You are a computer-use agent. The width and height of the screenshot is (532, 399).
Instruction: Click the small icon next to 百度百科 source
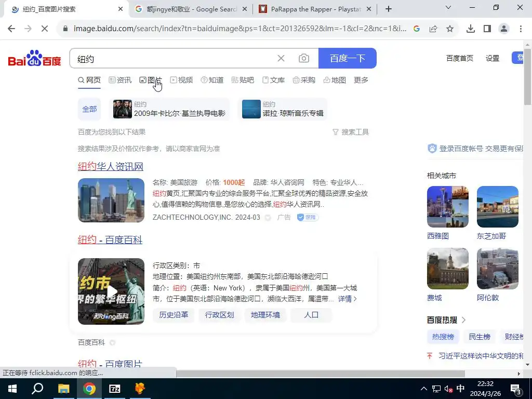112,343
